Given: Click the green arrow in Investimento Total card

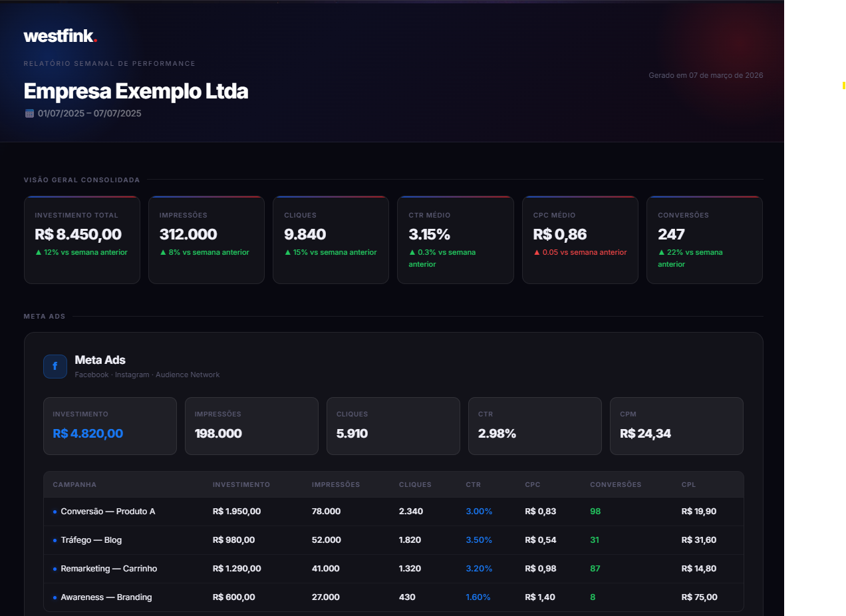Looking at the screenshot, I should [38, 252].
